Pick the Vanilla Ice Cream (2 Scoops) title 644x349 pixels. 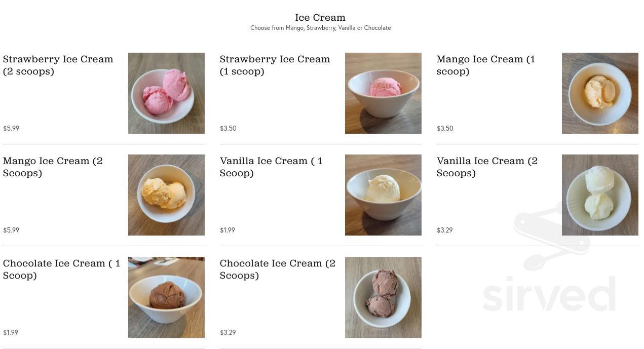487,167
